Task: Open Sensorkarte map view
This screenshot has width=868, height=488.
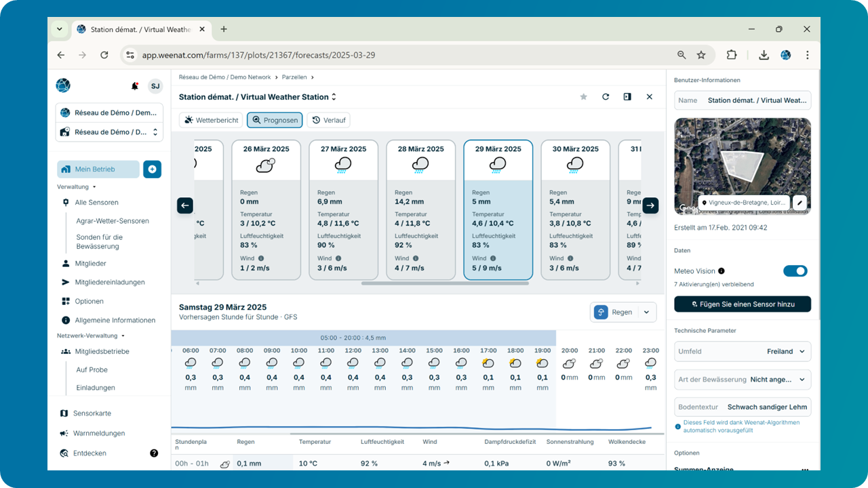Action: (85, 413)
